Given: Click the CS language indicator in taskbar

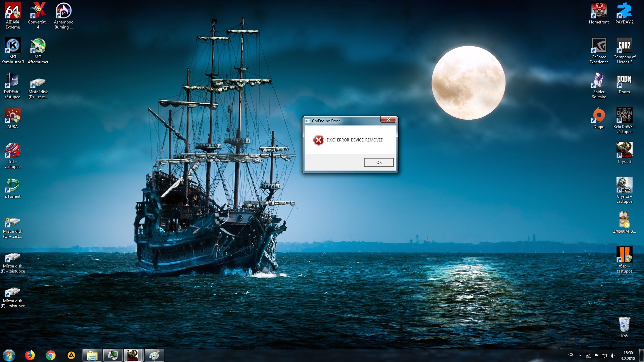Looking at the screenshot, I should (x=571, y=355).
